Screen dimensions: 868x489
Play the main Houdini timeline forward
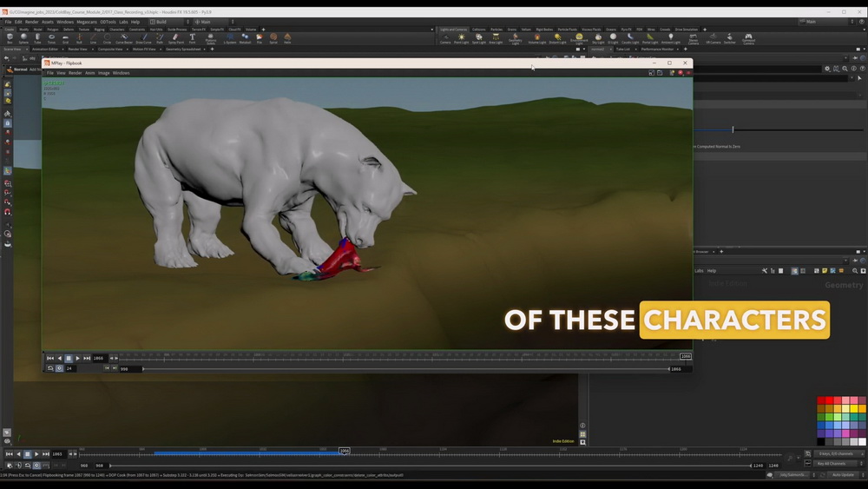coord(36,454)
